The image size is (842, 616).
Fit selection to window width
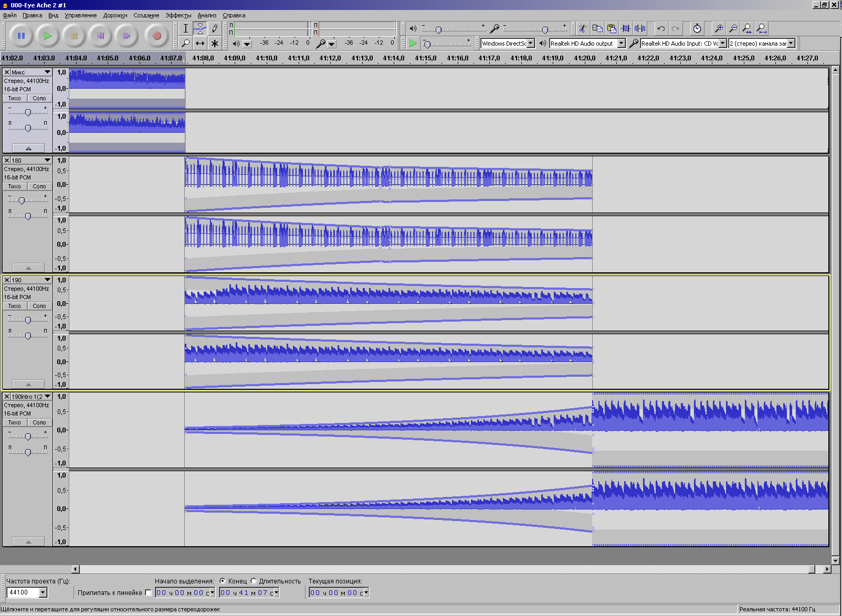[x=747, y=28]
